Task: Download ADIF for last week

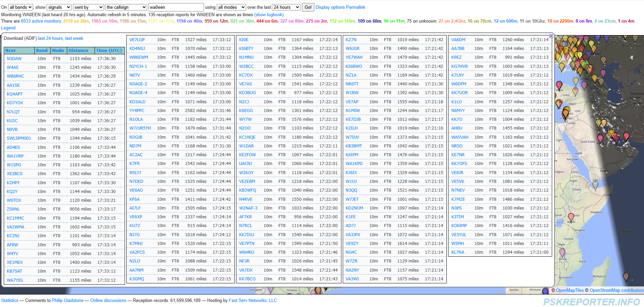Action: click(74, 38)
